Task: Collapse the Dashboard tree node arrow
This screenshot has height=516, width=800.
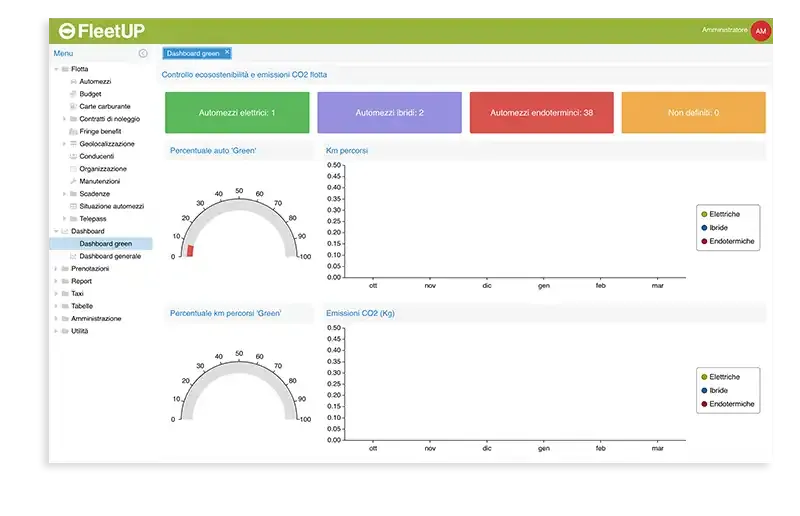Action: (x=56, y=231)
